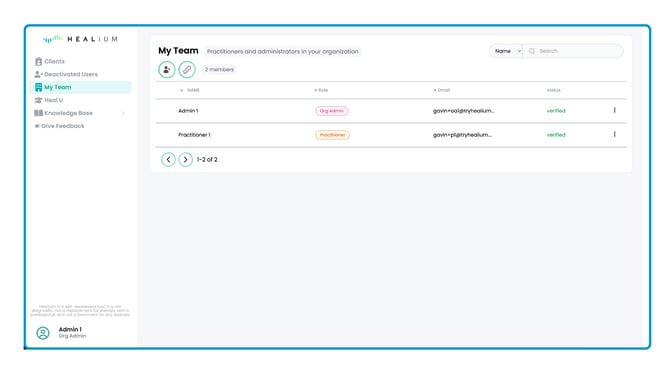Image resolution: width=670 pixels, height=376 pixels.
Task: Click the My Team page heading
Action: tap(178, 50)
